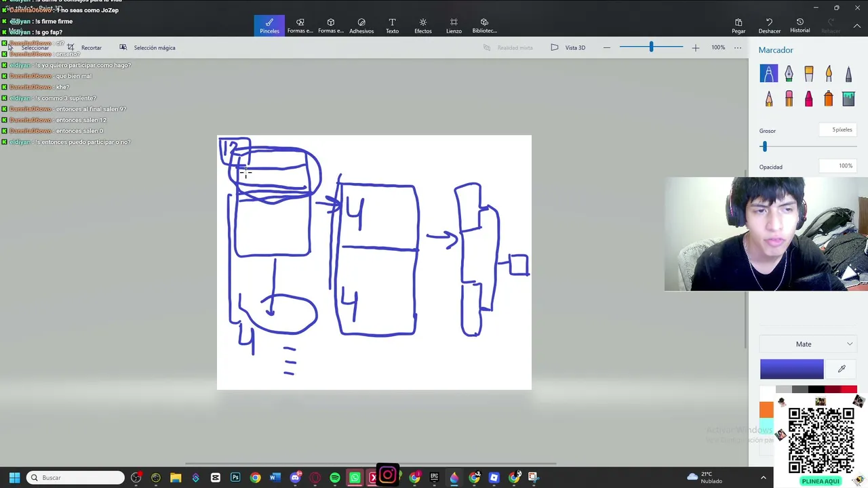Select the crayon brush tool
The height and width of the screenshot is (488, 868).
808,99
